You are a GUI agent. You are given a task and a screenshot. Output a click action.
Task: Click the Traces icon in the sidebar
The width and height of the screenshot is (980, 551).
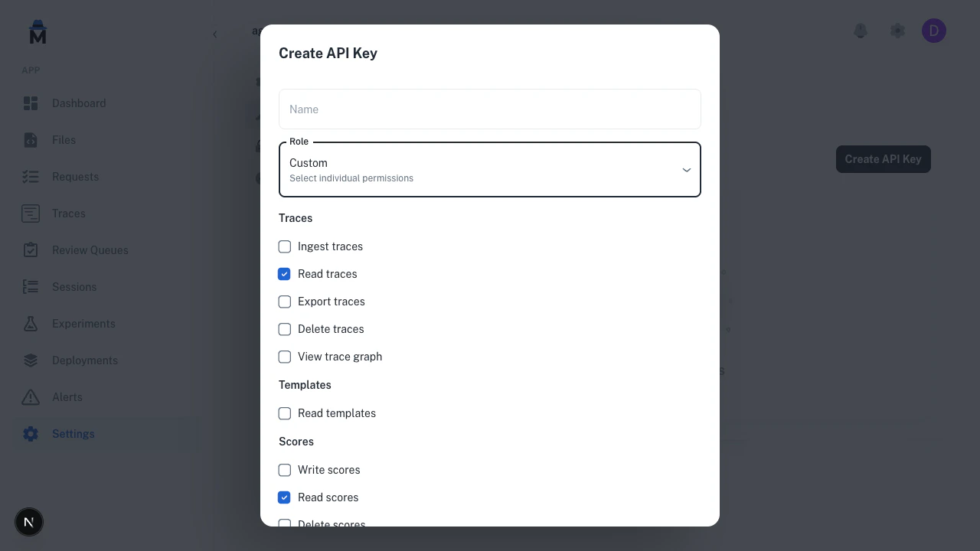[x=31, y=214]
